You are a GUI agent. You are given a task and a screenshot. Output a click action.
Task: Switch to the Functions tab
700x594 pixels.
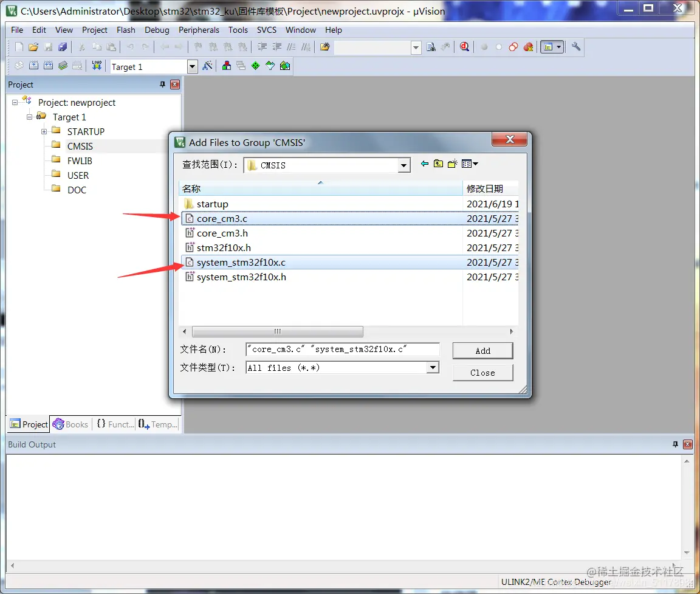tap(115, 424)
